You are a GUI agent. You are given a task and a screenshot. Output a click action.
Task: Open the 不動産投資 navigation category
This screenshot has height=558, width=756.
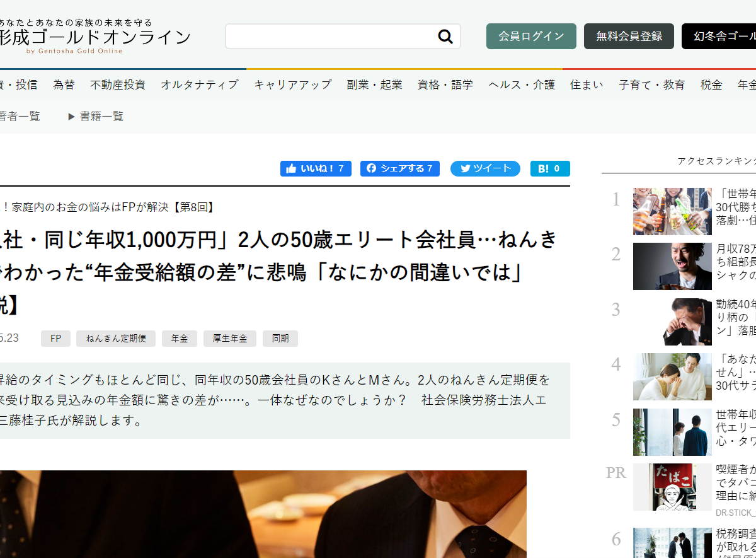click(x=117, y=84)
